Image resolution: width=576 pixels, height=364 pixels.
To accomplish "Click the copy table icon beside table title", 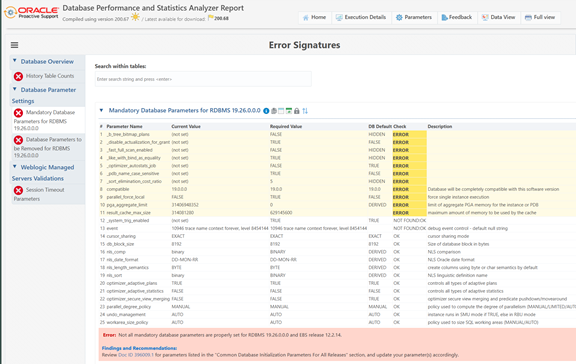I will 274,111.
